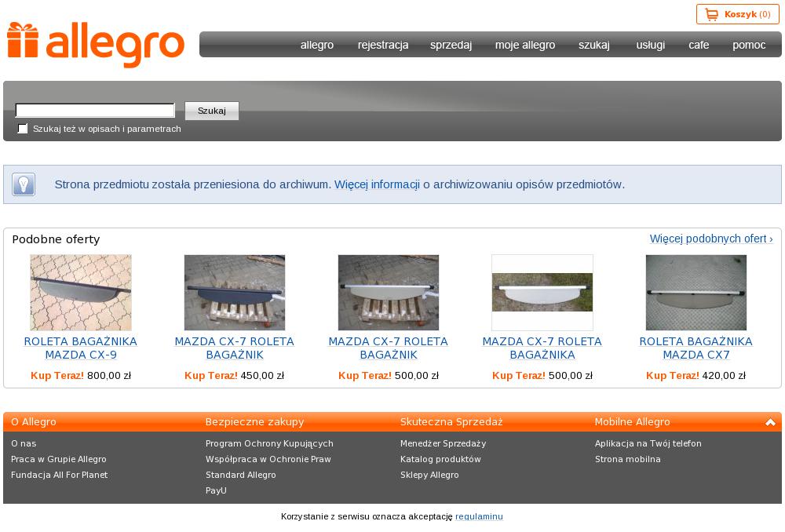Click the 'Mobilne Allegro' footer heading
Image resolution: width=785 pixels, height=532 pixels.
click(632, 422)
